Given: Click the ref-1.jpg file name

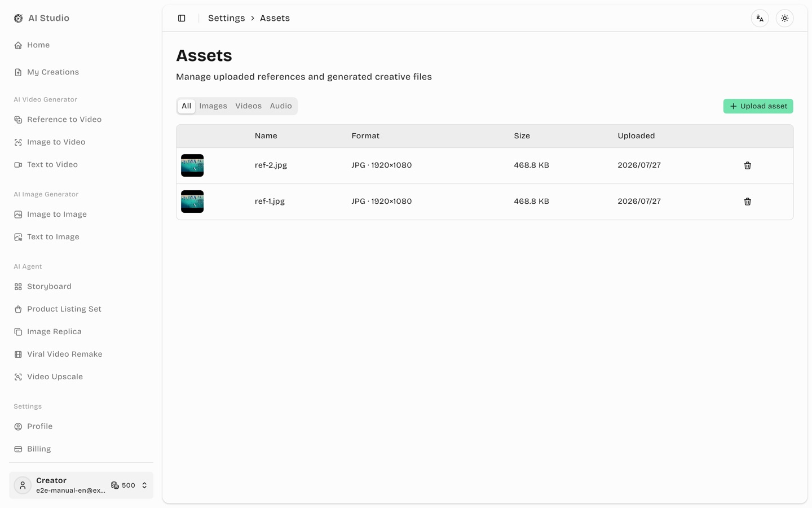Looking at the screenshot, I should tap(270, 202).
